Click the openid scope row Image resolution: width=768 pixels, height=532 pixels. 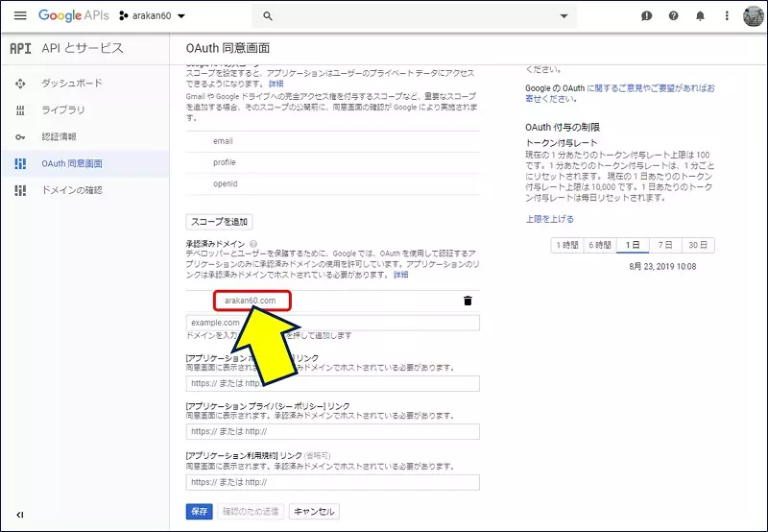332,184
